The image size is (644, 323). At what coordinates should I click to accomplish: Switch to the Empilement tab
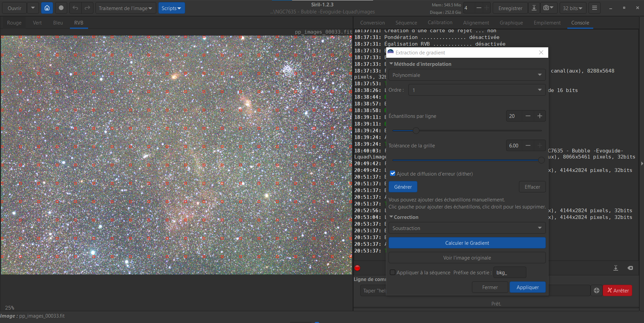[x=547, y=23]
